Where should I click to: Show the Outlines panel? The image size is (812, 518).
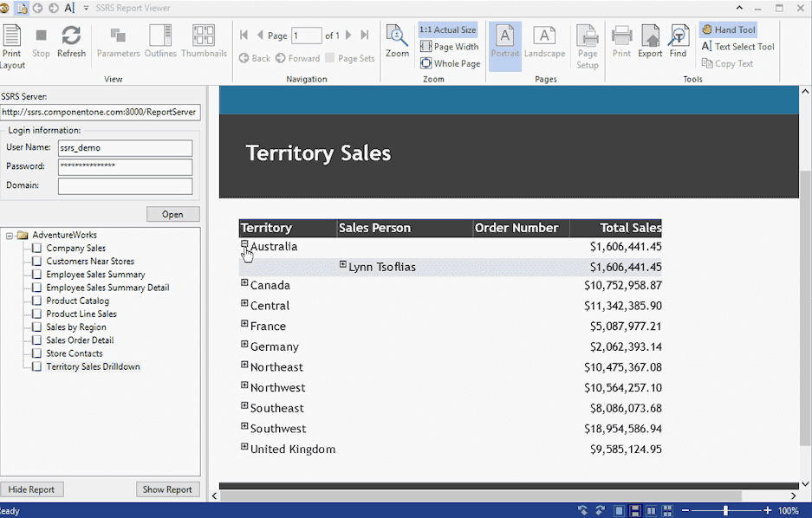click(x=160, y=42)
